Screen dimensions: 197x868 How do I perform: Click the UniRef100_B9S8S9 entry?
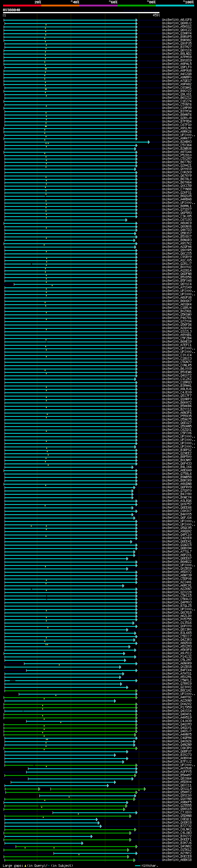point(177,60)
